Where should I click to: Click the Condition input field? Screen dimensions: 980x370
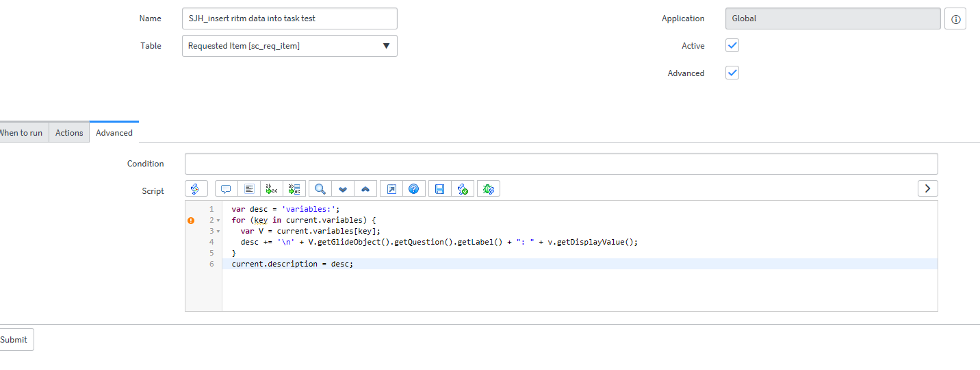point(561,164)
